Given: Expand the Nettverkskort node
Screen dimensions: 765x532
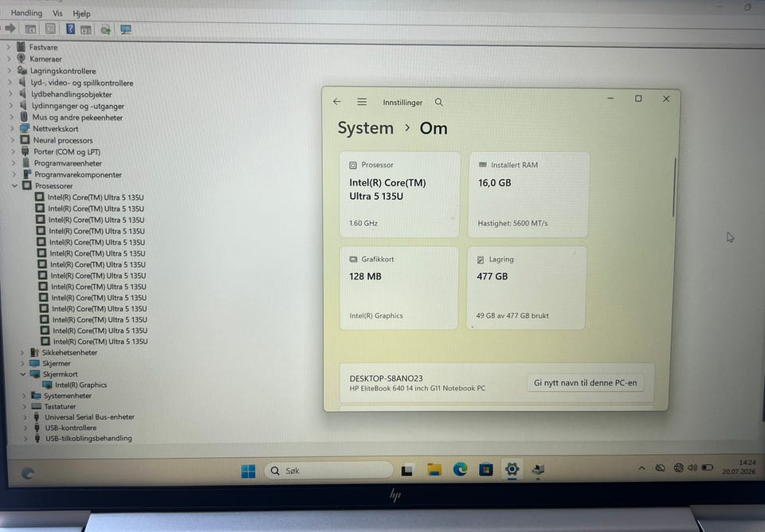Looking at the screenshot, I should click(x=13, y=129).
